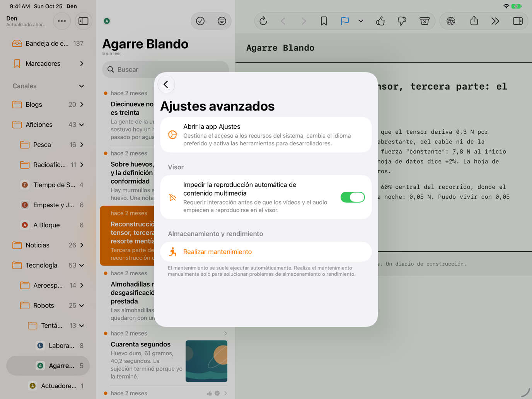Reload the article with refresh icon
This screenshot has height=399, width=532.
(263, 21)
